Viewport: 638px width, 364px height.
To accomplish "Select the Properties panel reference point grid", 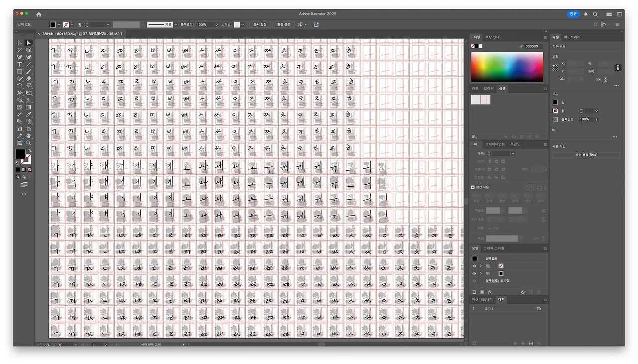I will 555,68.
